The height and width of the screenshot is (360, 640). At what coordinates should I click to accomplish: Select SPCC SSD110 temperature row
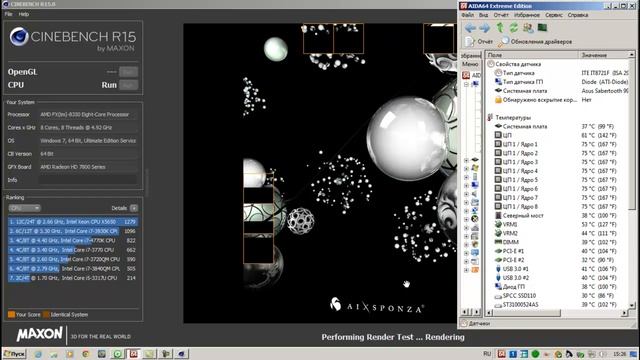pos(557,296)
